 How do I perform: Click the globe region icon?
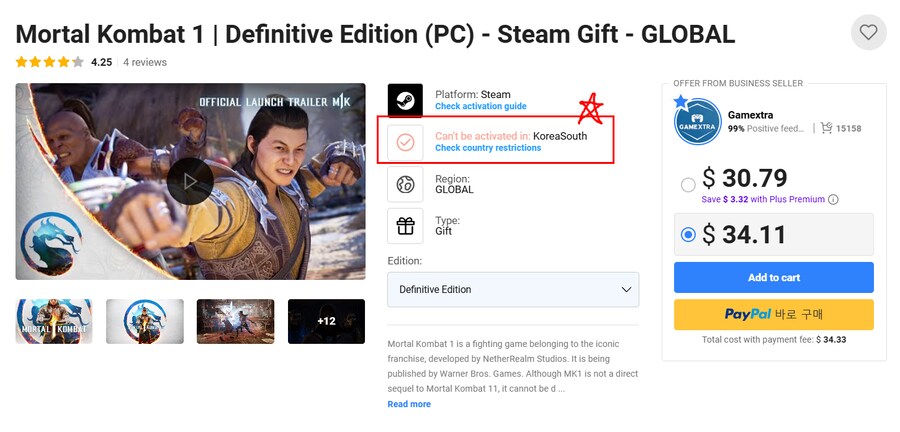(x=405, y=184)
